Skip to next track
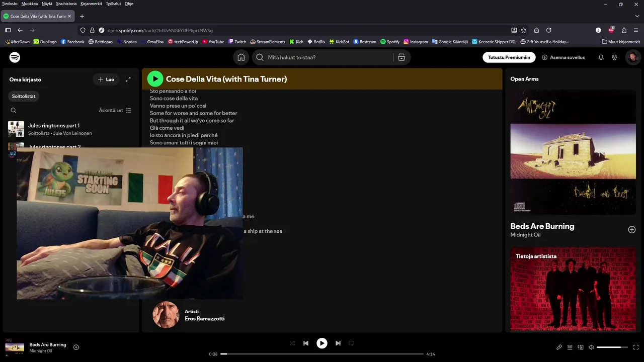Viewport: 644px width, 362px height. point(338,343)
